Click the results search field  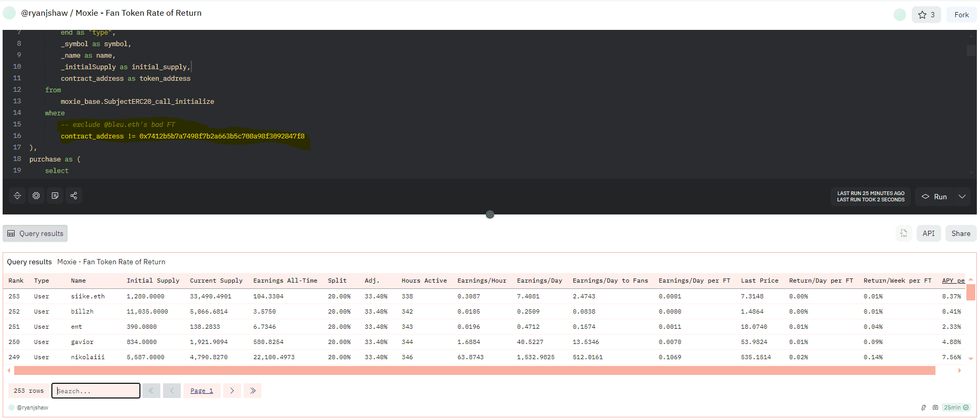96,391
